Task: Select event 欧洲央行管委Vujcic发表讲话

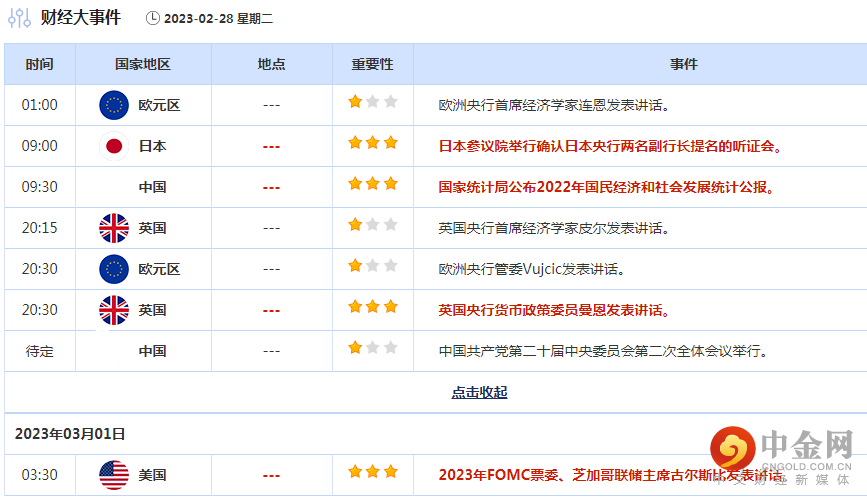Action: coord(531,269)
